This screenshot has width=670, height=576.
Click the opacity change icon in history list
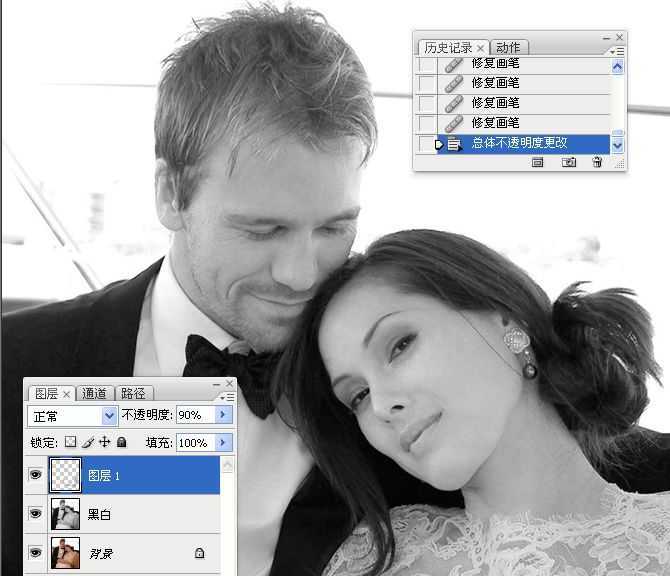[455, 144]
